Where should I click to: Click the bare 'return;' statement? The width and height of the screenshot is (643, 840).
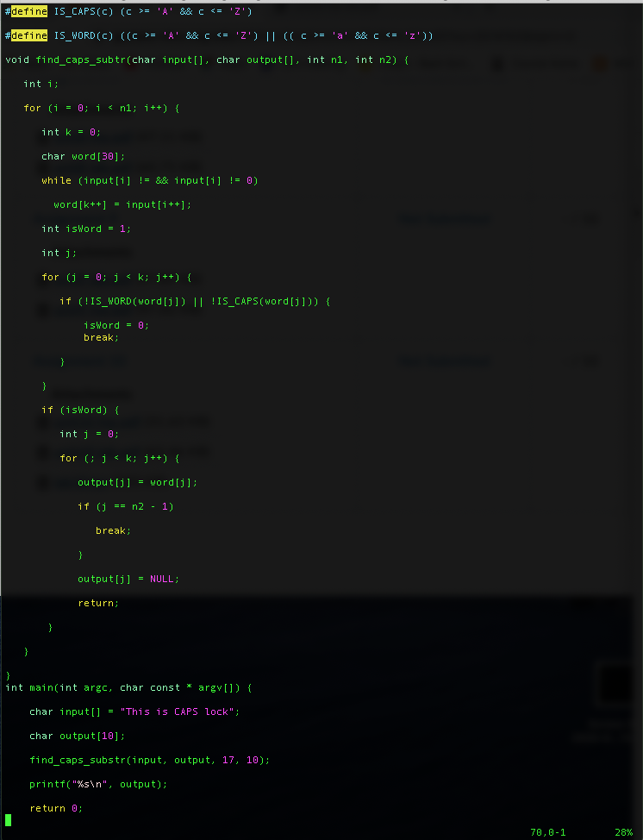98,603
